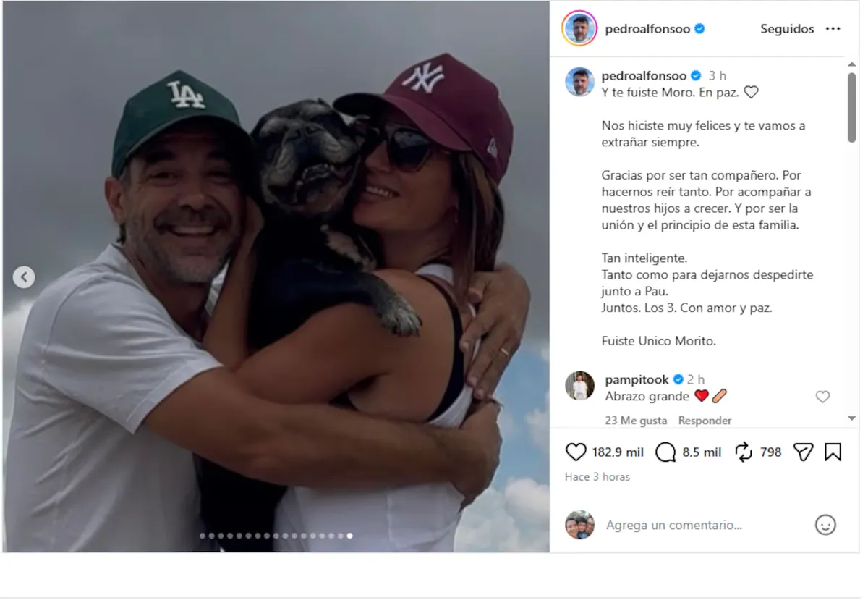Open comments with the speech bubble icon
This screenshot has height=603, width=868.
click(x=666, y=451)
